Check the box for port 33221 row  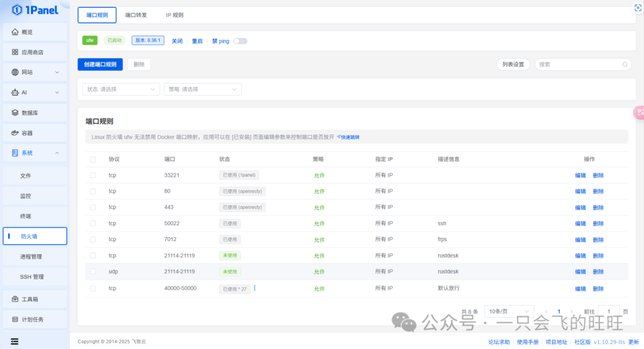[x=92, y=175]
